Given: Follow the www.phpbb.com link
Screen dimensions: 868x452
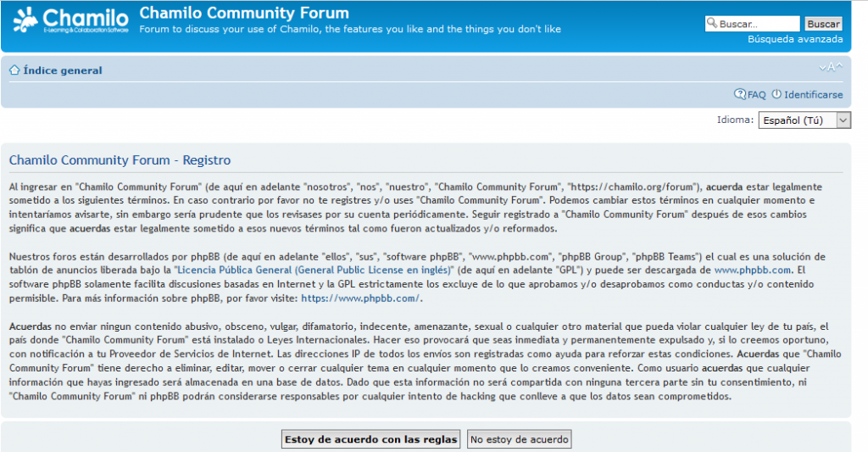Looking at the screenshot, I should [x=753, y=271].
